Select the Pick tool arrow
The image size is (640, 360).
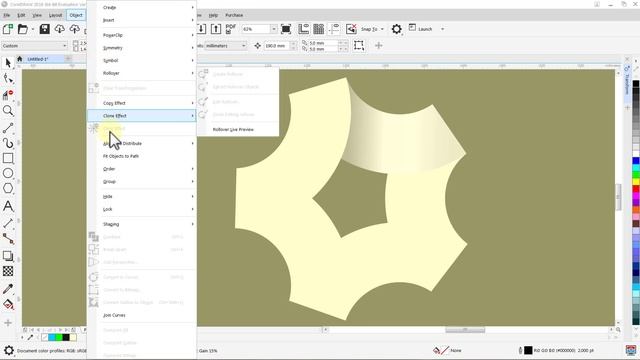[8, 63]
